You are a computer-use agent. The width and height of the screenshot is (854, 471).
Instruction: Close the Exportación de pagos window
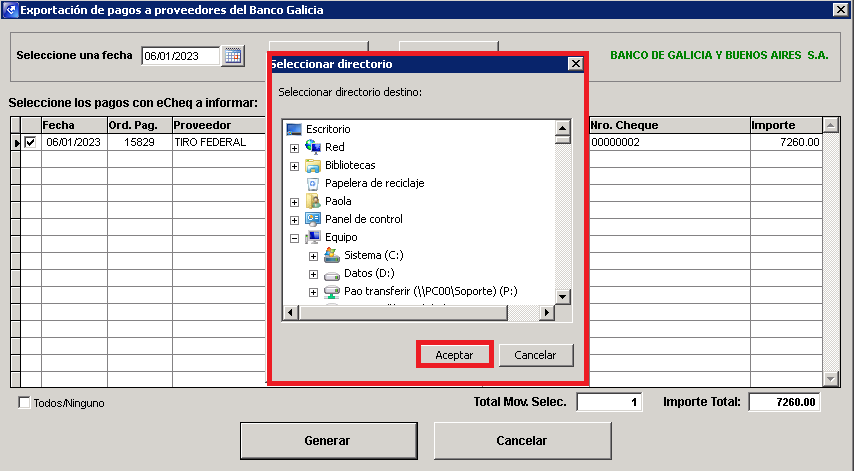[x=840, y=9]
